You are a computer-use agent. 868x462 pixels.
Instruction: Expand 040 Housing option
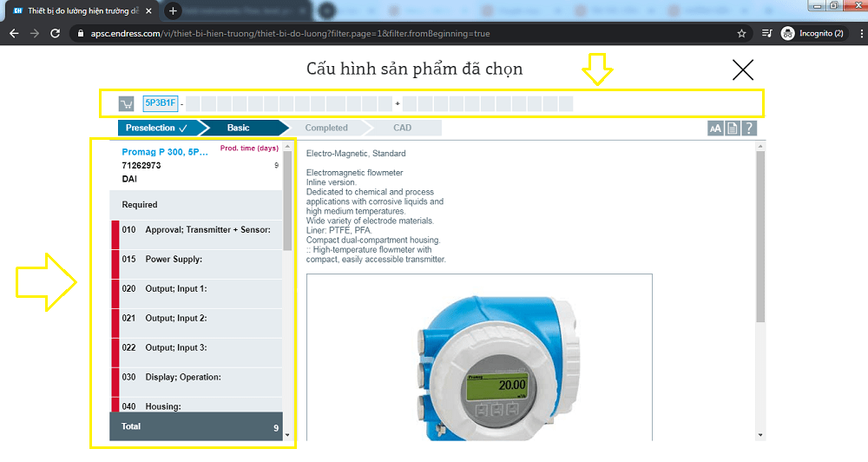coord(196,405)
